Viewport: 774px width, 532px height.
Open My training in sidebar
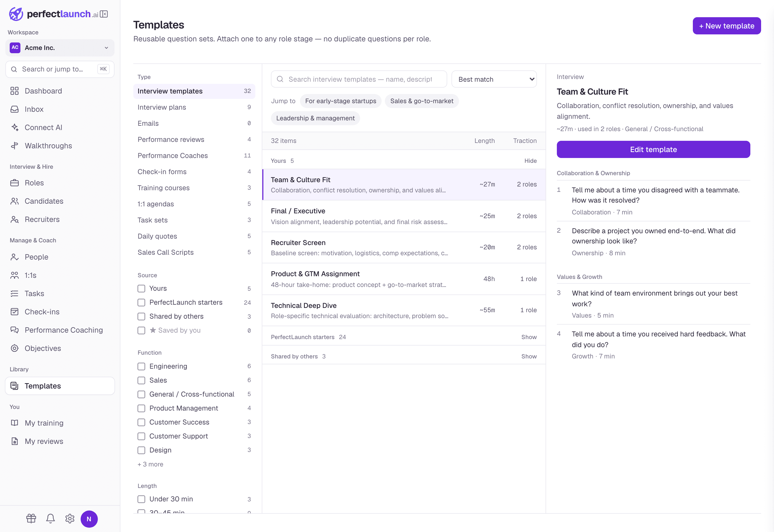(60, 423)
